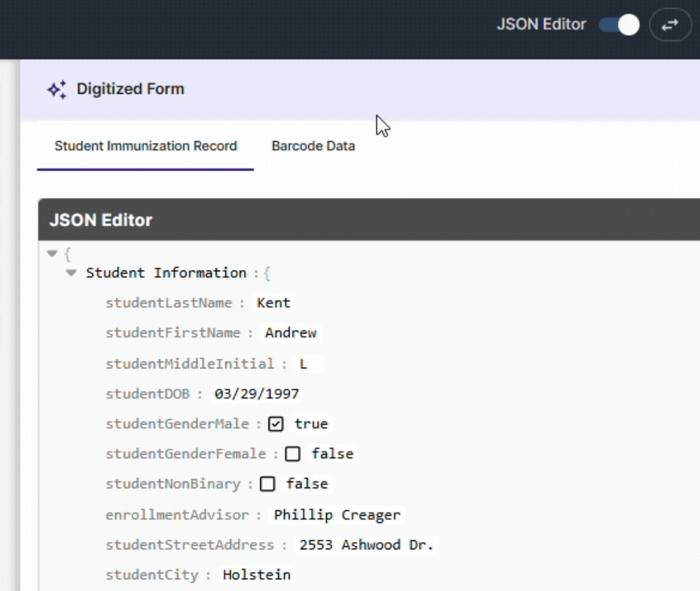Screen dimensions: 700x591
Task: Click the sparkle icon beside Digitized Form
Action: [57, 90]
